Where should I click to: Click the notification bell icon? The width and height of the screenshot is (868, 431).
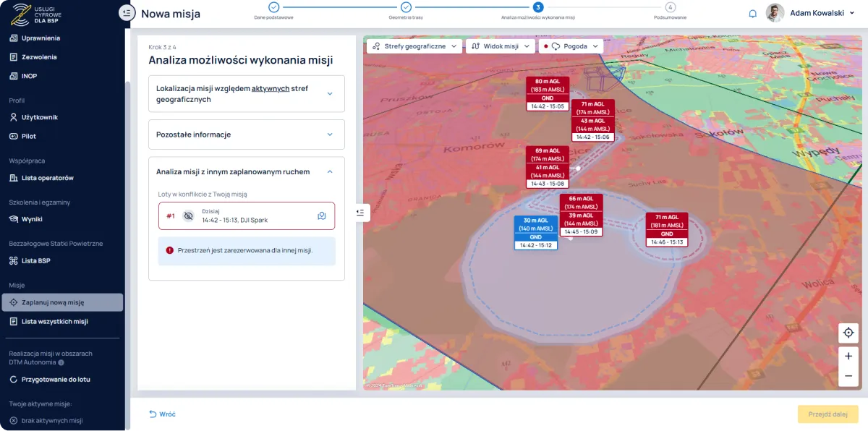click(x=752, y=14)
